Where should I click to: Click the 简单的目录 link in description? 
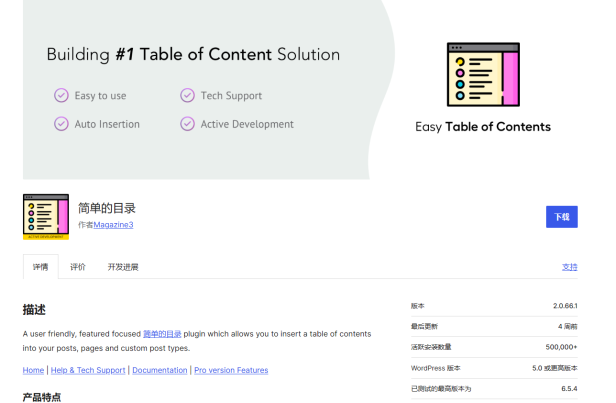[162, 334]
